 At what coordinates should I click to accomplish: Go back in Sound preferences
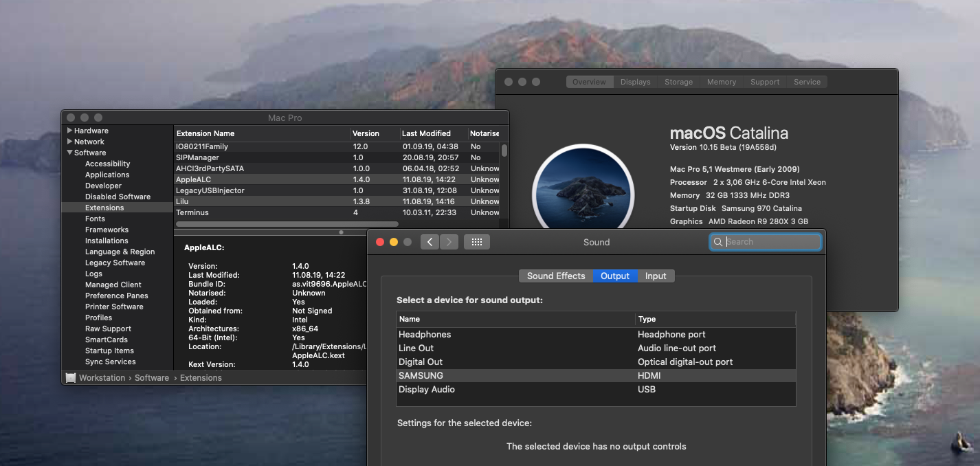pyautogui.click(x=430, y=242)
